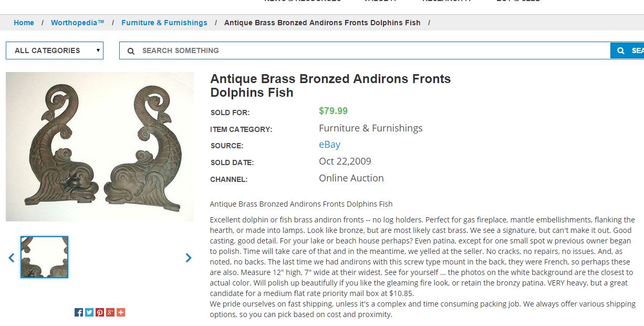Share this item on Facebook
The height and width of the screenshot is (326, 644).
coord(79,312)
